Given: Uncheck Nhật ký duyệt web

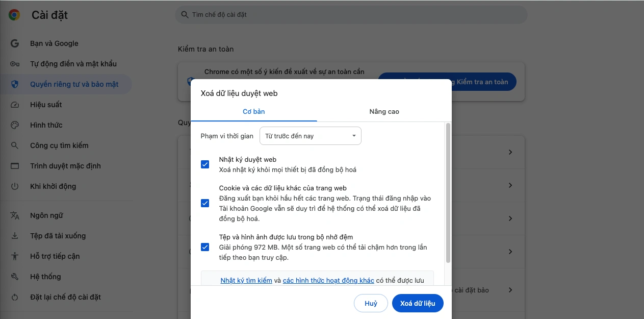Looking at the screenshot, I should pos(205,164).
